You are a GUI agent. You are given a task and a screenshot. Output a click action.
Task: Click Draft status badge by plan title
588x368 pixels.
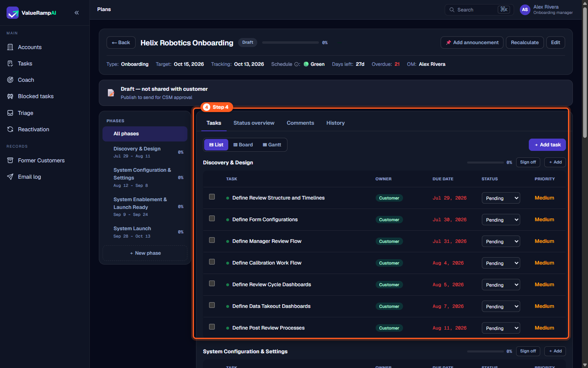(x=247, y=43)
